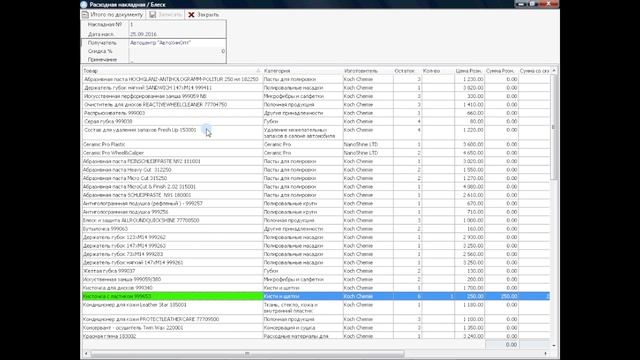Viewport: 640px width, 360px height.
Task: Maximize the 'Расходная накладная' window
Action: (532, 4)
